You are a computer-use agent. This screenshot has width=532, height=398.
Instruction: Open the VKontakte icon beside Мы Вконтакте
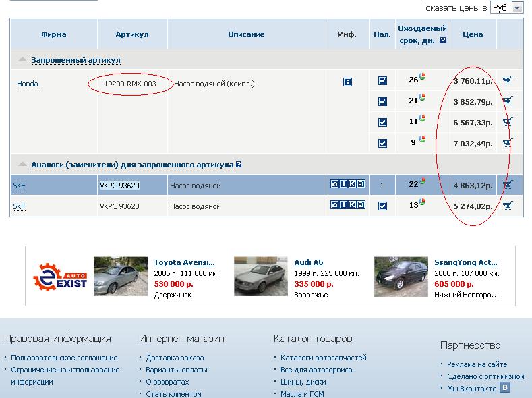(x=505, y=387)
